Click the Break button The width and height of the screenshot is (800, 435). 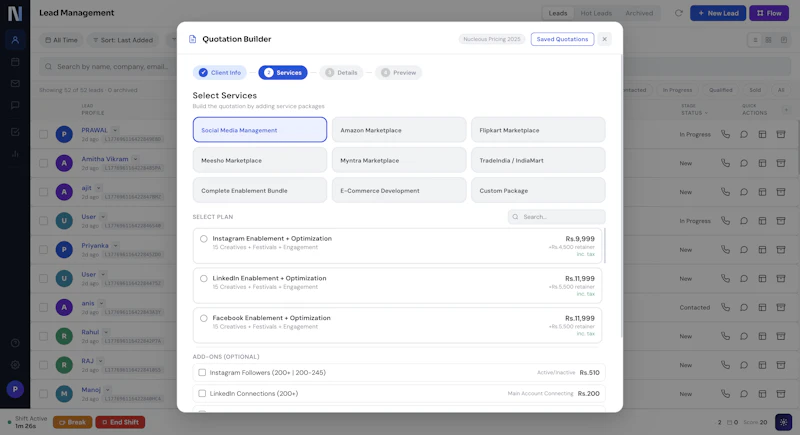pyautogui.click(x=72, y=422)
